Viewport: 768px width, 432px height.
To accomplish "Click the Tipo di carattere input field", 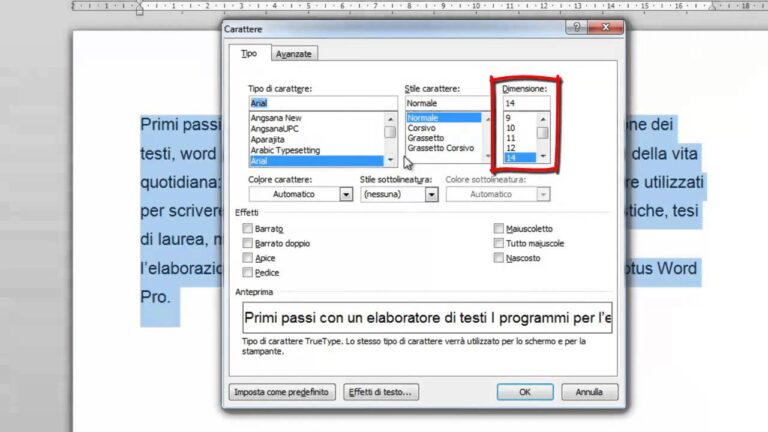I will (x=323, y=103).
